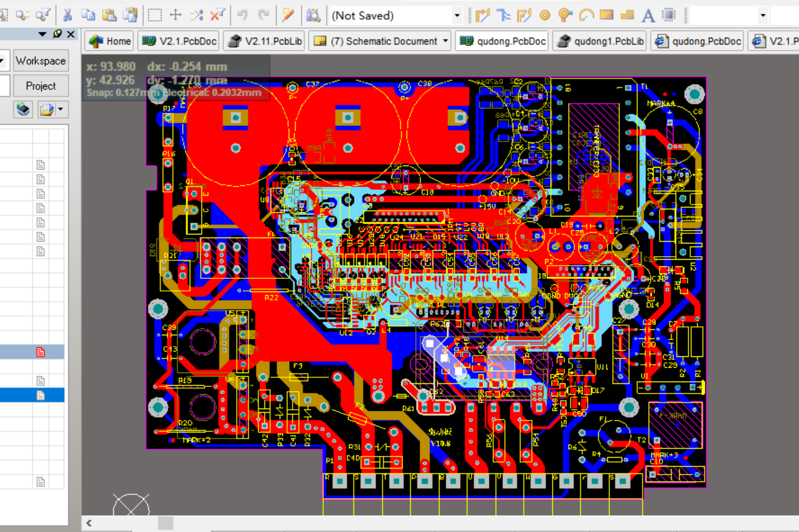The image size is (799, 532).
Task: Click the Workspace button
Action: point(41,61)
